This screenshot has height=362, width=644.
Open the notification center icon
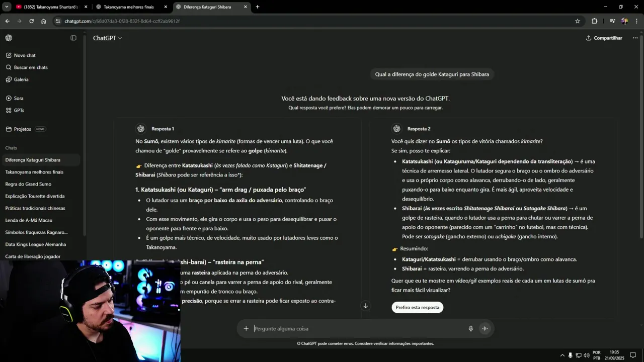[x=633, y=355]
